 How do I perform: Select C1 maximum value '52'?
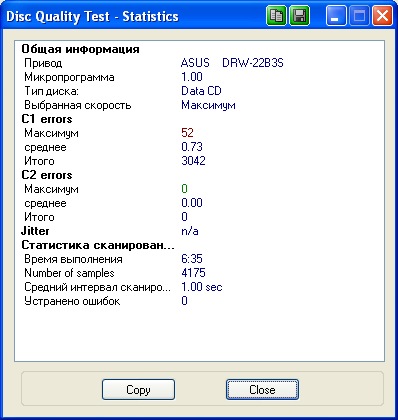pos(187,133)
